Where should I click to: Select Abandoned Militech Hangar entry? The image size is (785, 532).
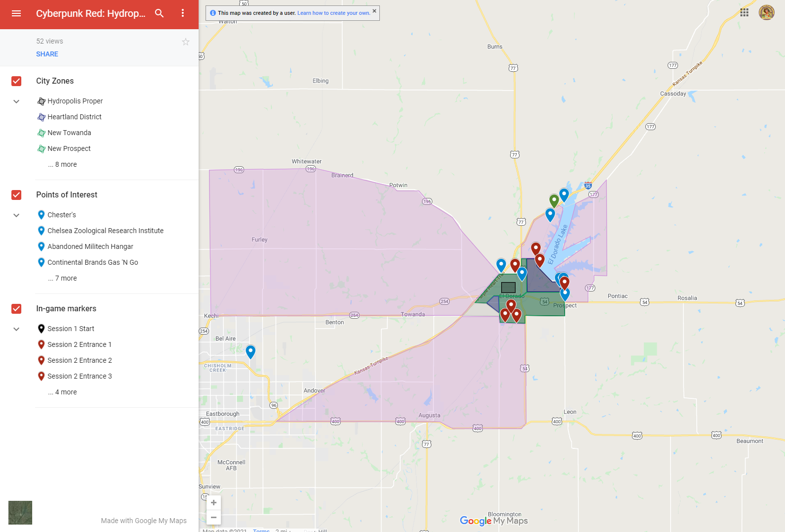point(90,246)
